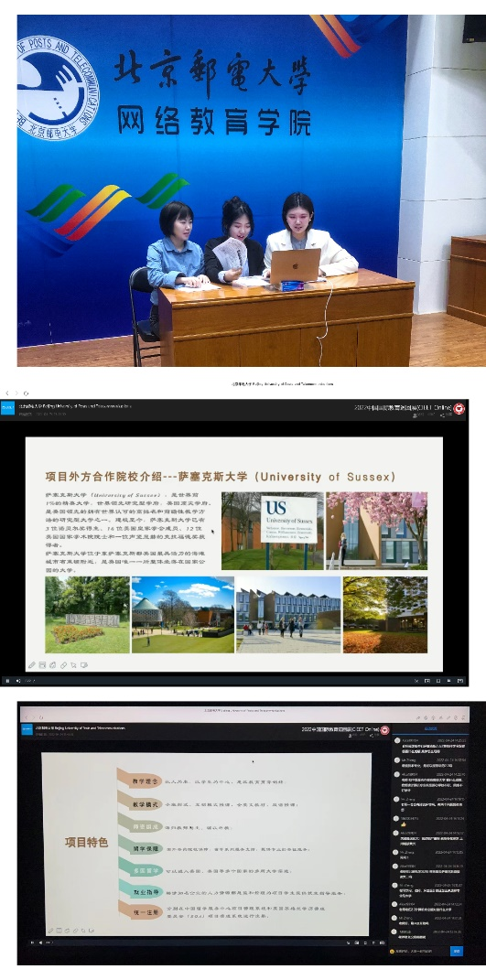Click second annotation icon beside pencil, Sussex slide
Image resolution: width=486 pixels, height=980 pixels.
(x=42, y=665)
